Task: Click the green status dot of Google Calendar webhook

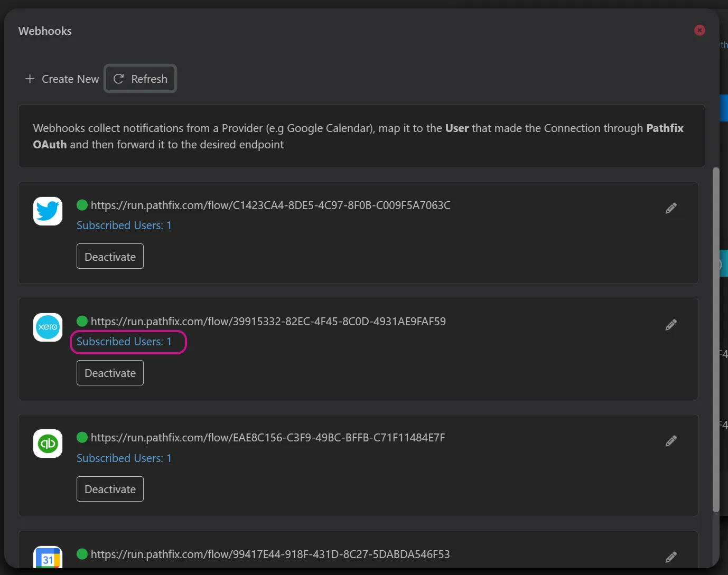Action: pos(82,554)
